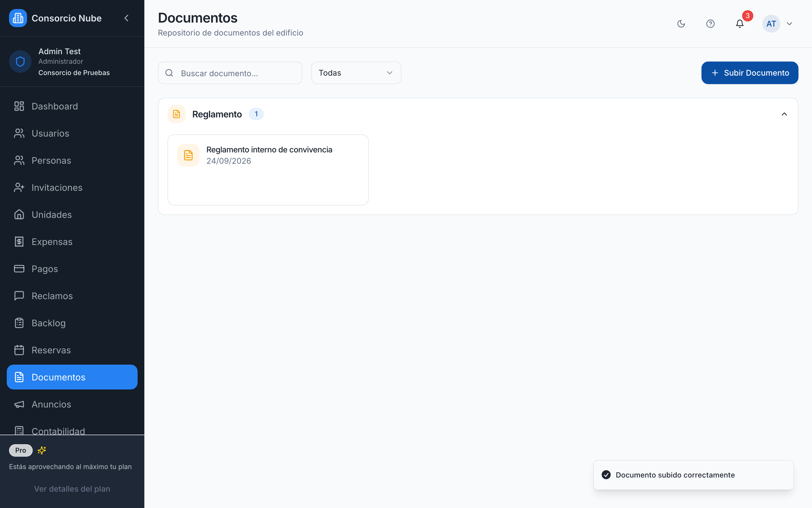Screen dimensions: 812x508
Task: Open Invitaciones in the sidebar
Action: pos(72,187)
